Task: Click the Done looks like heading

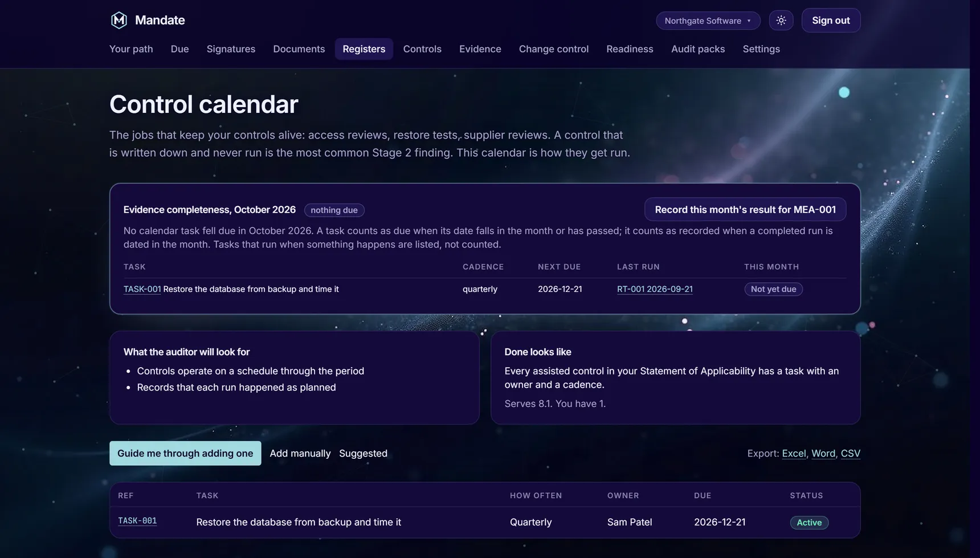Action: (x=538, y=352)
